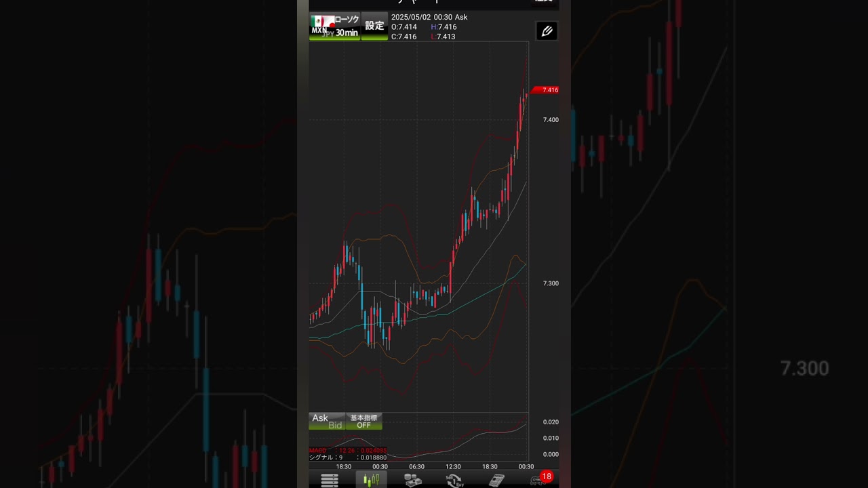The height and width of the screenshot is (488, 868).
Task: Toggle 基本指標 OFF switch
Action: pos(363,422)
